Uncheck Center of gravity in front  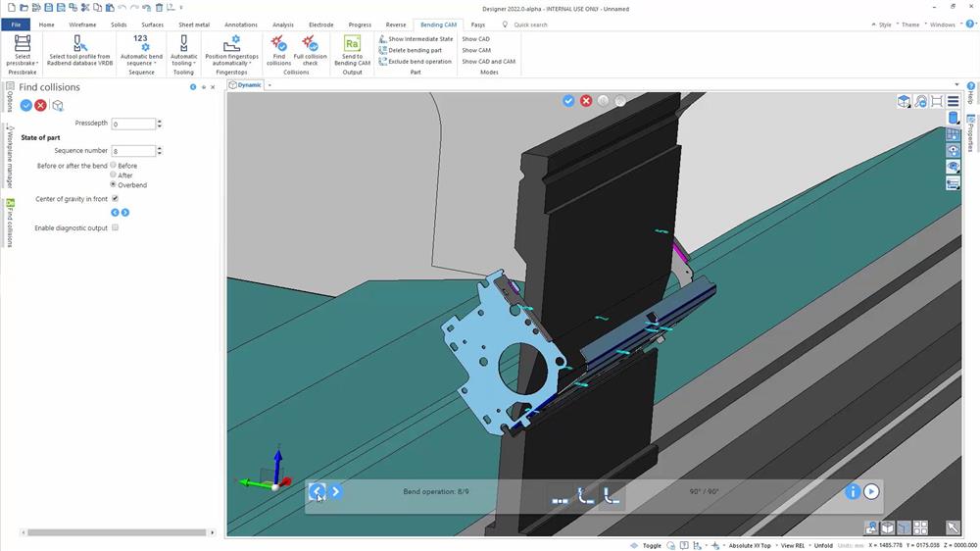(115, 199)
